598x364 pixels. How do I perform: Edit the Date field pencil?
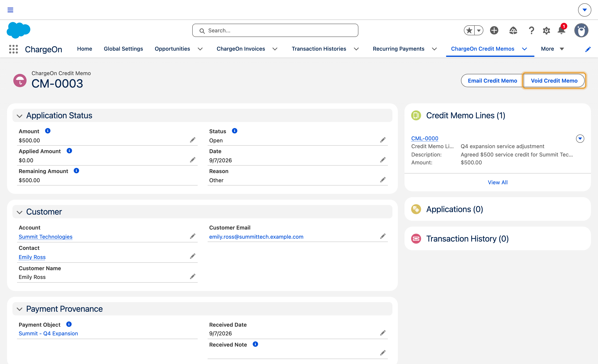click(383, 160)
